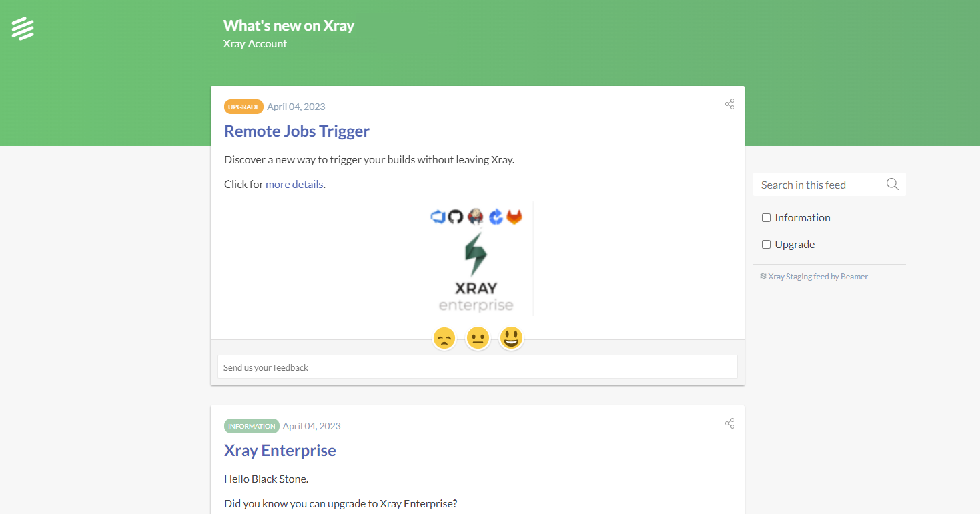Screen dimensions: 980x514
Task: Open the Xray Enterprise post title
Action: click(280, 450)
